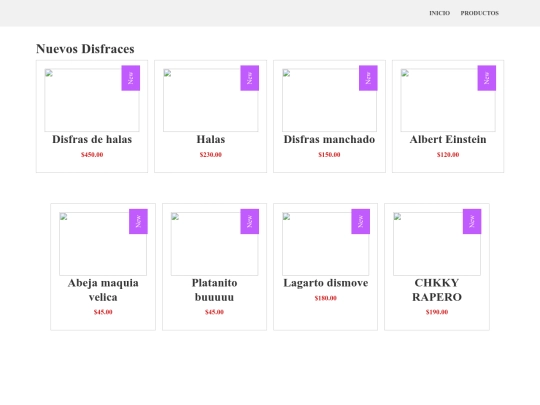Open the INICIO menu item
This screenshot has width=540, height=405.
[x=439, y=13]
